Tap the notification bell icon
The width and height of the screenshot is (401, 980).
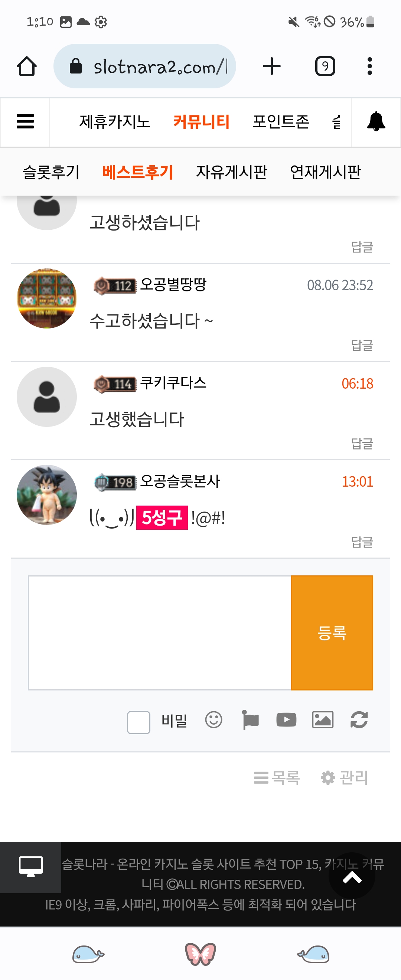(x=376, y=122)
